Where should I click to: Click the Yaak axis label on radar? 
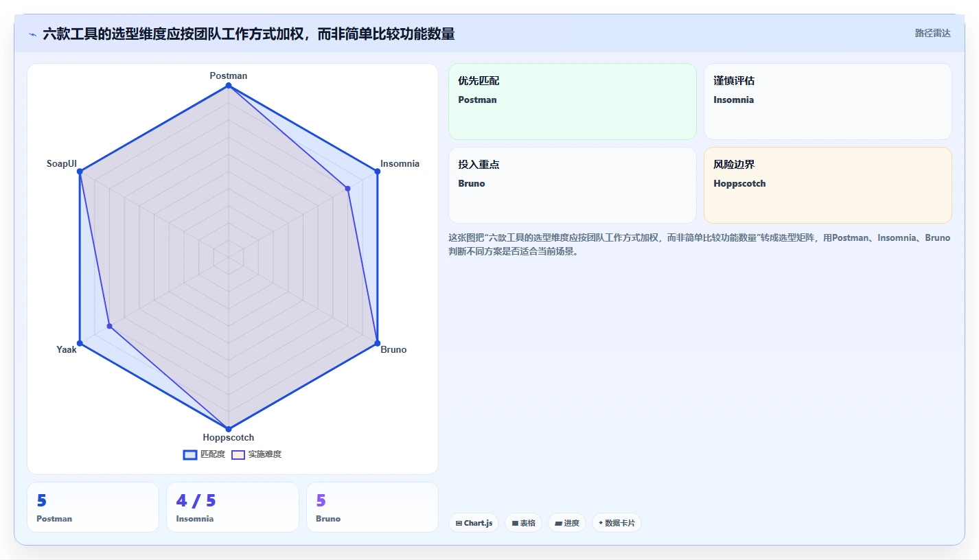pyautogui.click(x=67, y=349)
